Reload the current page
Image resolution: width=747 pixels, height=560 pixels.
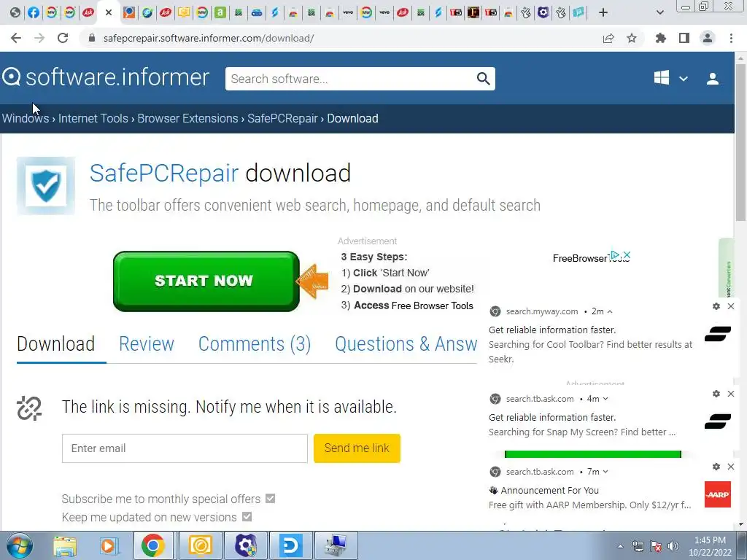[x=63, y=38]
